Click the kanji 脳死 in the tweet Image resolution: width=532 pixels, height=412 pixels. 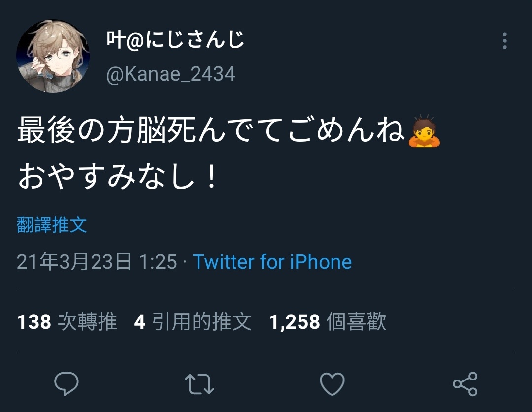coord(166,129)
